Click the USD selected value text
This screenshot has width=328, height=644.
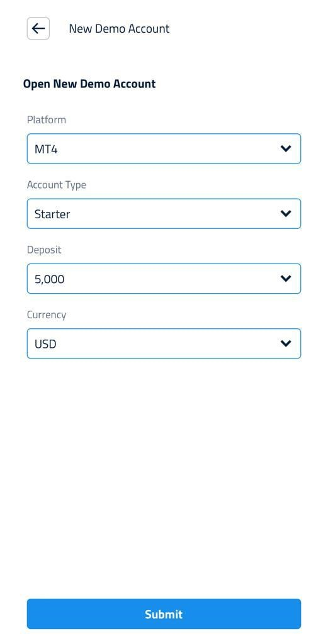[x=45, y=344]
